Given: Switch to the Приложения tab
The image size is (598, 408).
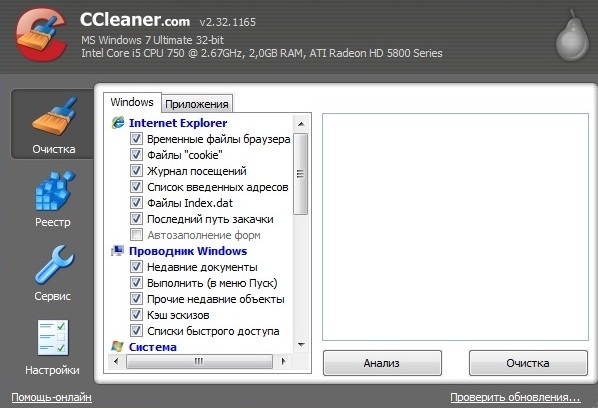Looking at the screenshot, I should point(197,104).
